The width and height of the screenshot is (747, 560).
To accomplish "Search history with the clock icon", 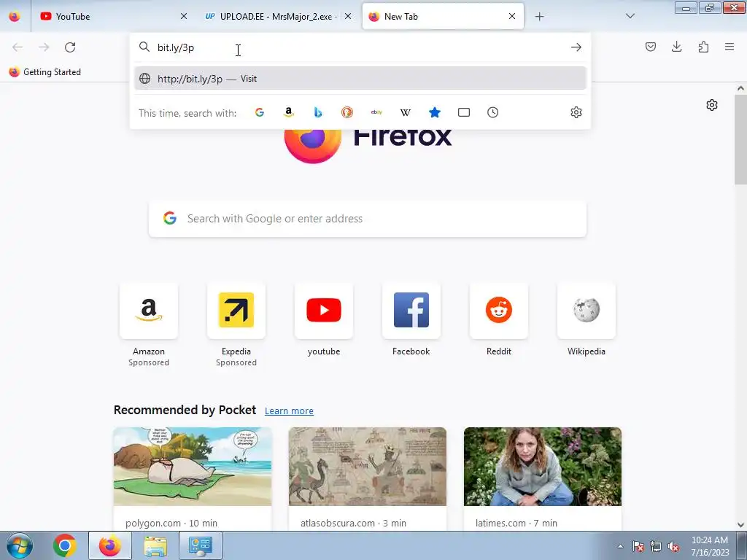I will pyautogui.click(x=492, y=112).
